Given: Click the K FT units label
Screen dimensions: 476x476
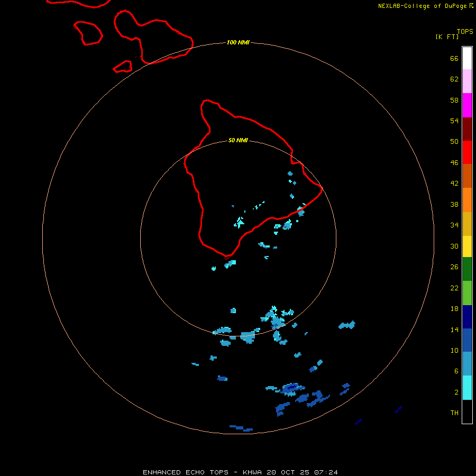Looking at the screenshot, I should (447, 36).
